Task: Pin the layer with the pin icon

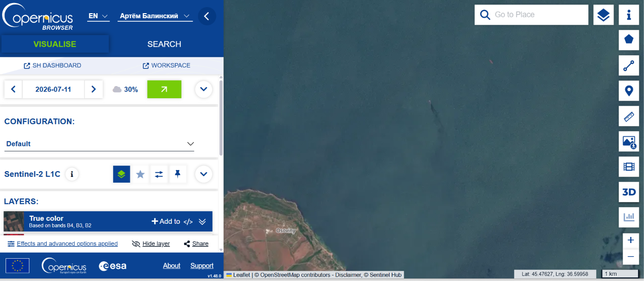Action: click(x=177, y=174)
